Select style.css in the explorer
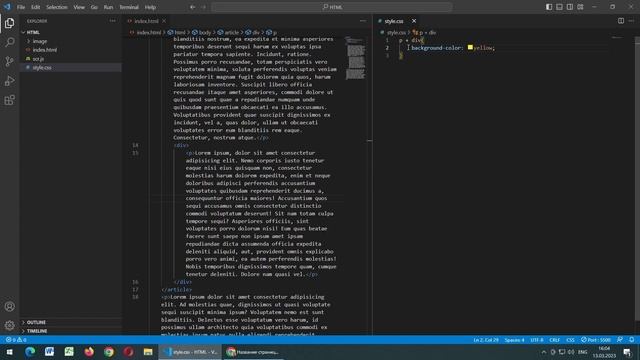 click(71, 67)
